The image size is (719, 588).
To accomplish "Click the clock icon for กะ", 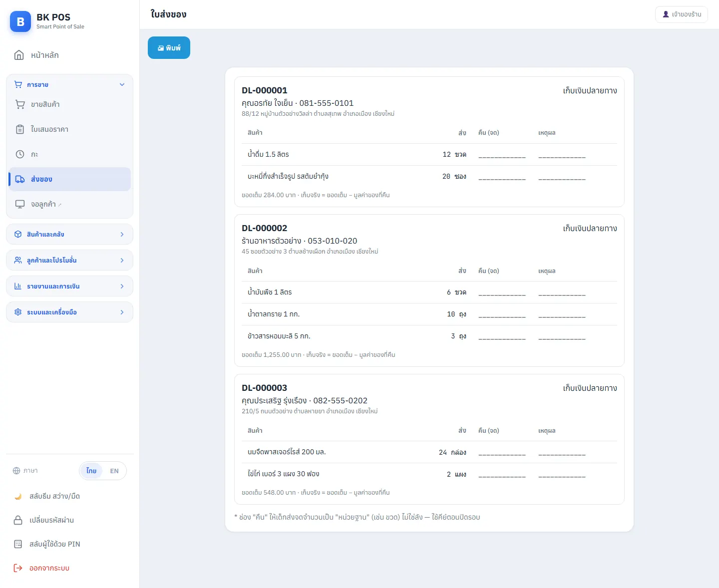I will (20, 154).
